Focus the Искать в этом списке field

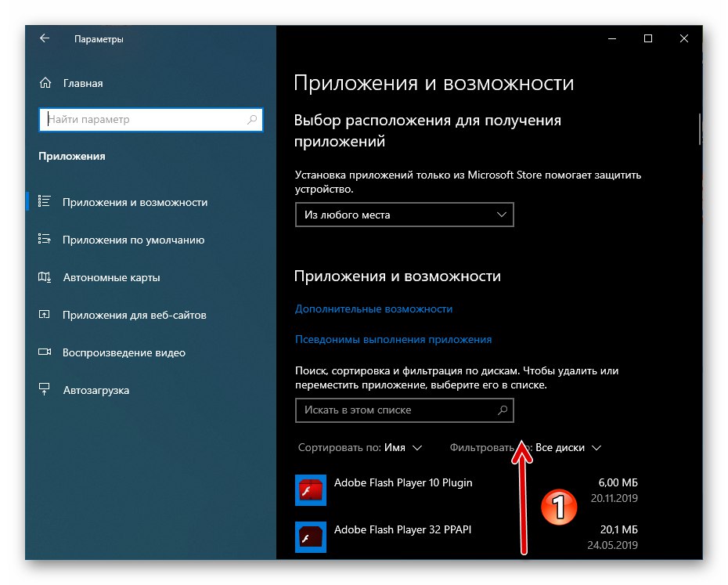405,410
